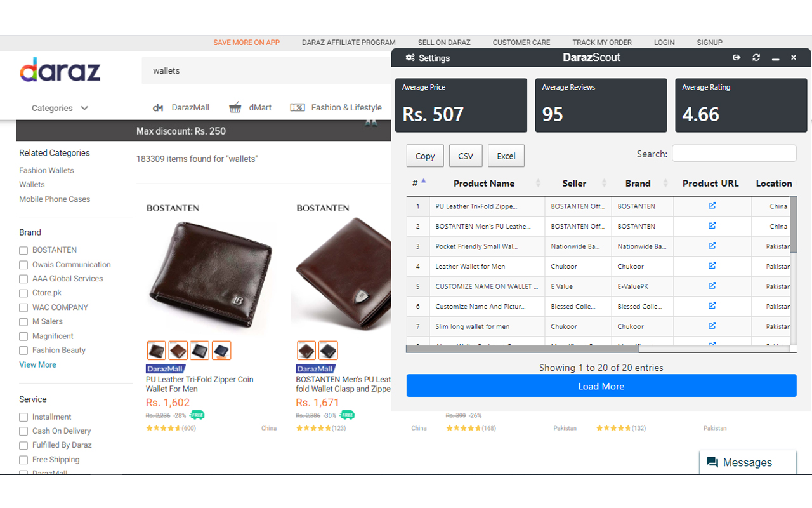Open product URL icon for Chukoor row 4

tap(712, 266)
